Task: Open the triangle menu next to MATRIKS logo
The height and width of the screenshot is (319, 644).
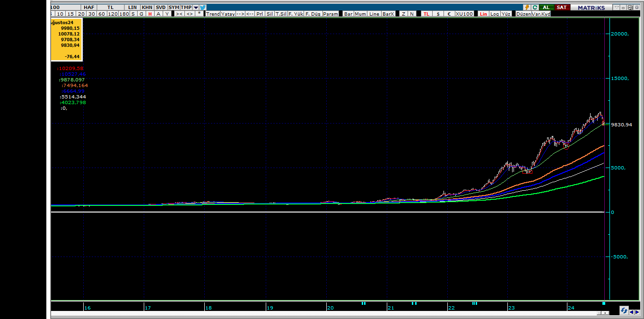Action: (x=617, y=8)
